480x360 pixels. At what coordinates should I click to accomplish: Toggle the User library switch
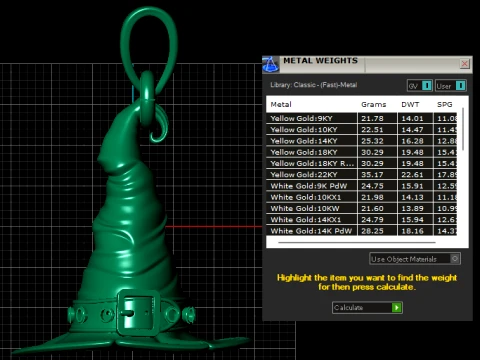pos(450,86)
